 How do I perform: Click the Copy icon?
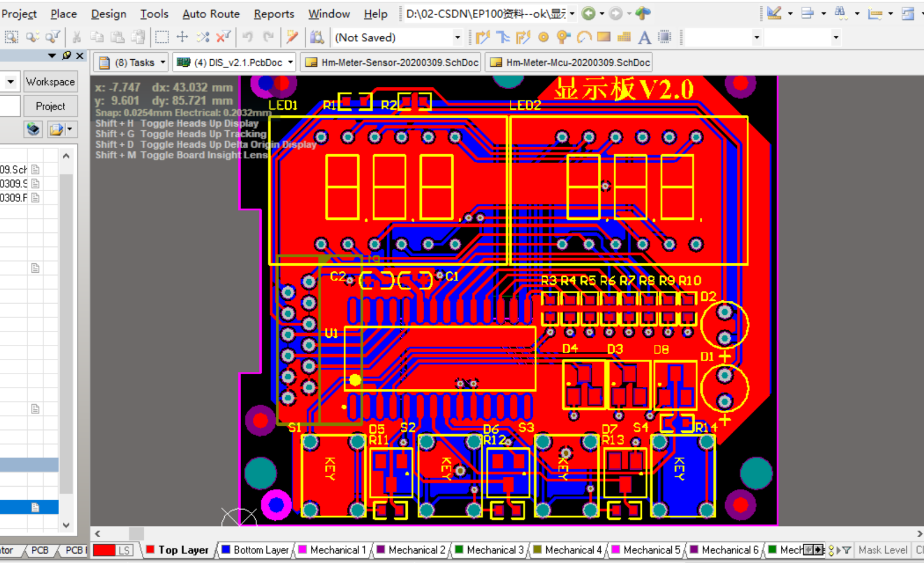97,38
